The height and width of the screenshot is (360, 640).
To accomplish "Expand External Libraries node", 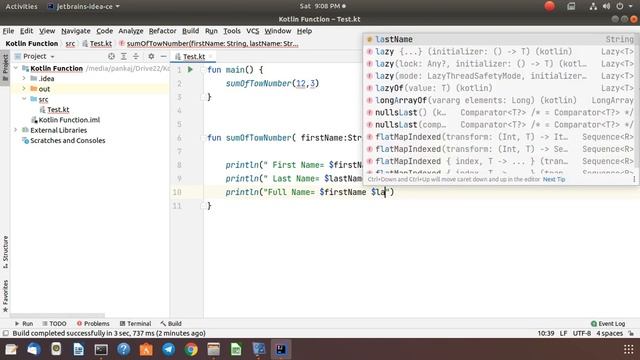I will (16, 130).
